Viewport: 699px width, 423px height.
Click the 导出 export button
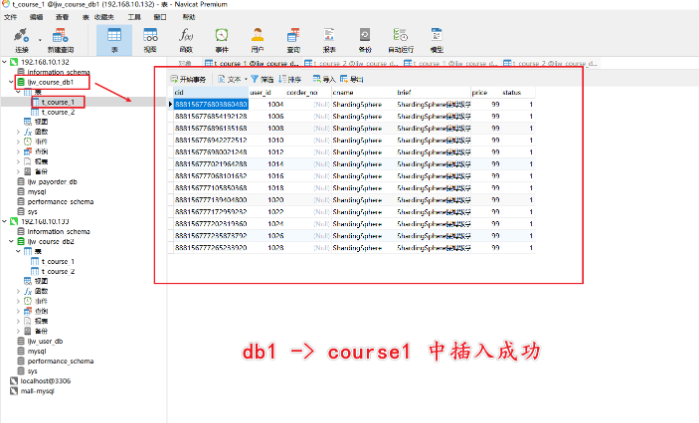[352, 79]
